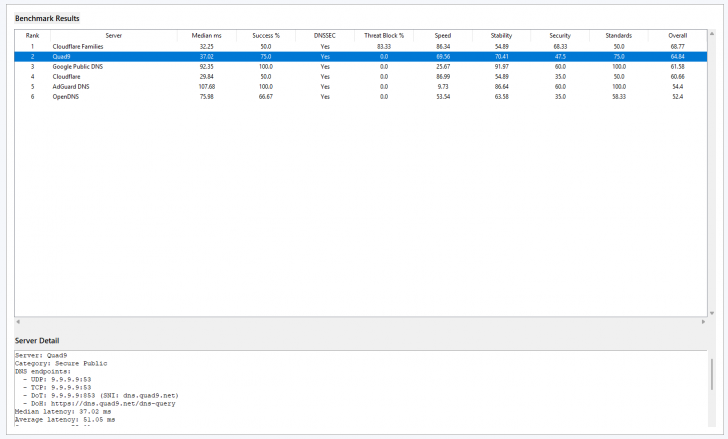
Task: Sort results by Rank column header
Action: 32,36
